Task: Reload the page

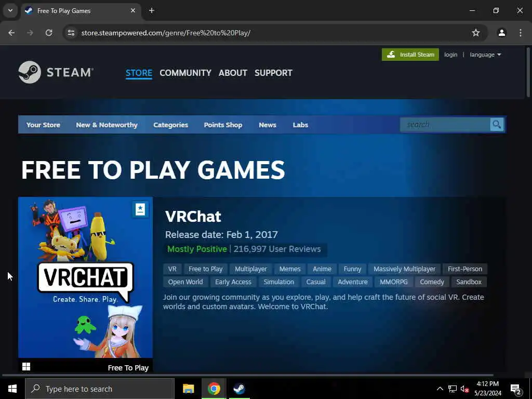Action: pos(49,33)
